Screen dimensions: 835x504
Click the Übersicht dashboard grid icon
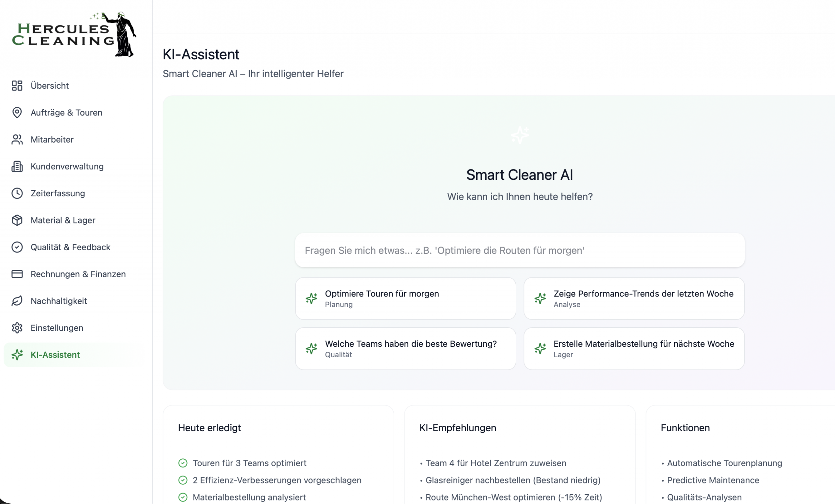coord(17,86)
